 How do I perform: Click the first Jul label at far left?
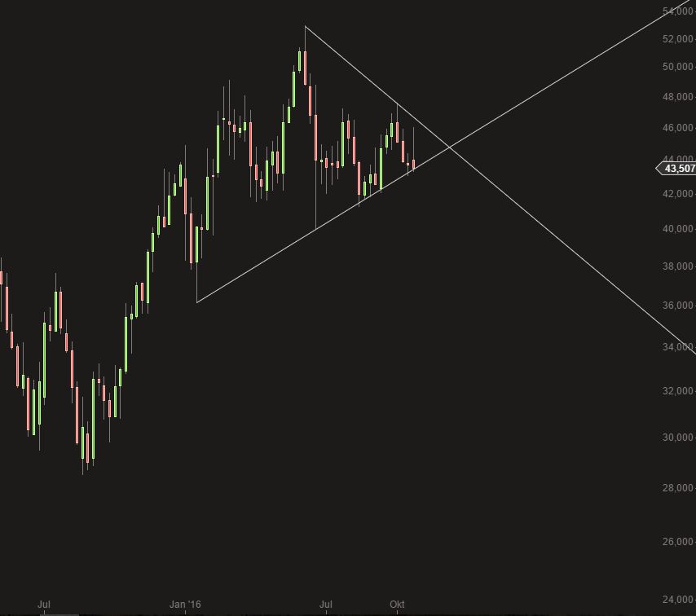pos(44,605)
